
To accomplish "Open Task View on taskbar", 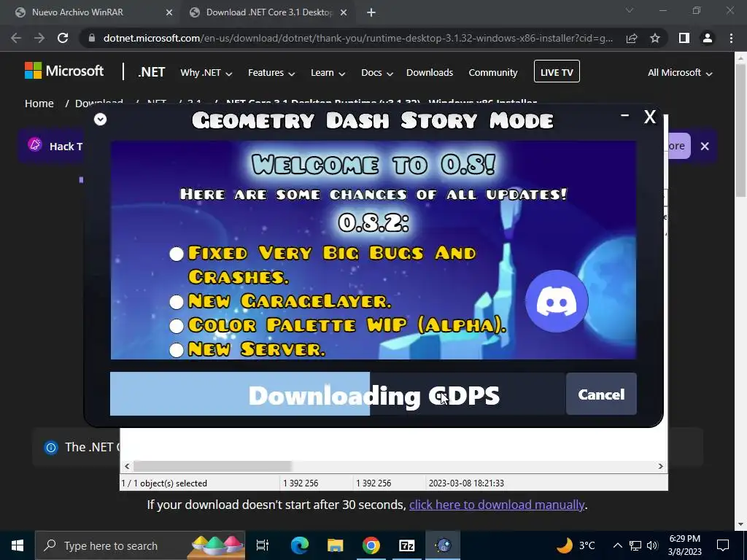I will [263, 545].
